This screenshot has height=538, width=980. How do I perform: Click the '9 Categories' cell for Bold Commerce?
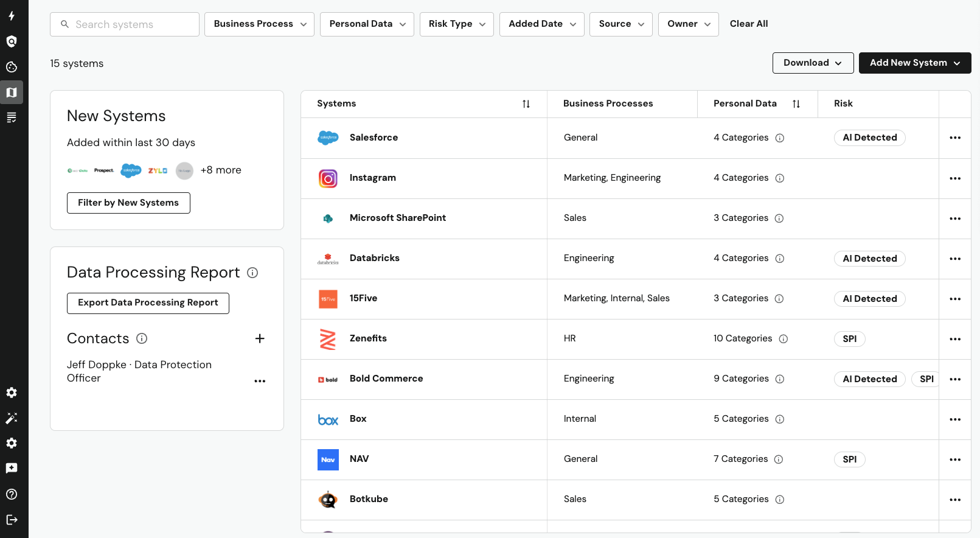(742, 379)
